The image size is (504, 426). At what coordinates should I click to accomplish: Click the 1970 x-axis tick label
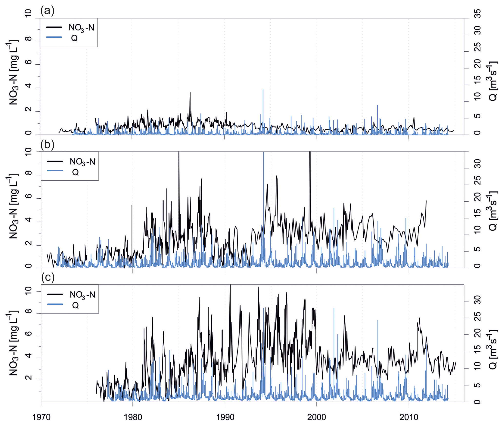(x=41, y=417)
